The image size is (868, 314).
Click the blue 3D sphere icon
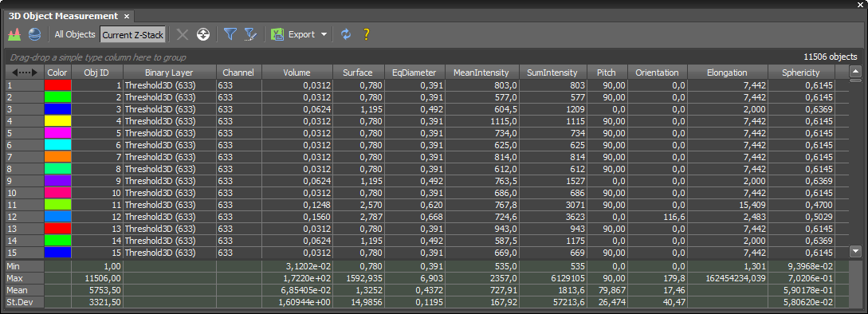[x=34, y=34]
